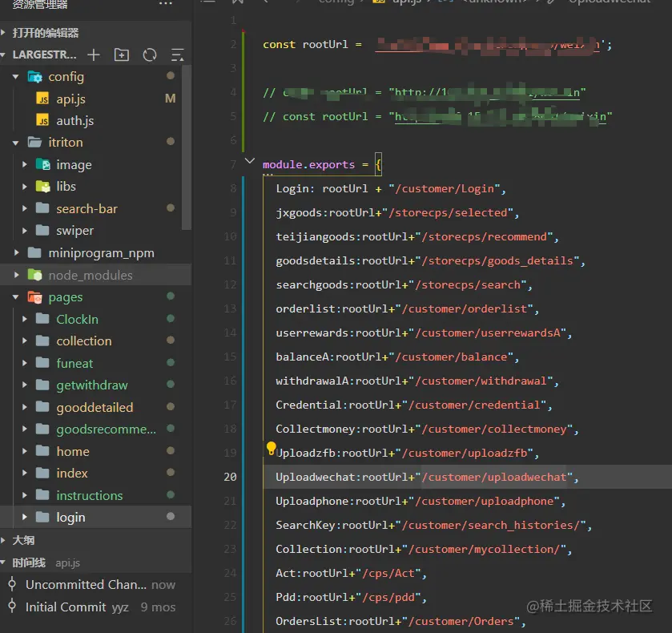Screen dimensions: 672x633
Task: Collapse the LARGESTR... project section
Action: [x=3, y=55]
